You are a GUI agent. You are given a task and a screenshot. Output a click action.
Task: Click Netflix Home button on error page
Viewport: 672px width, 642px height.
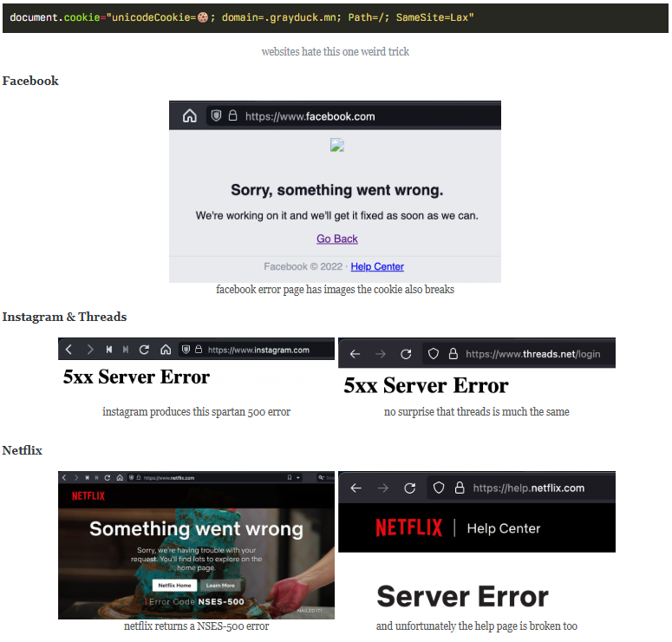(174, 586)
